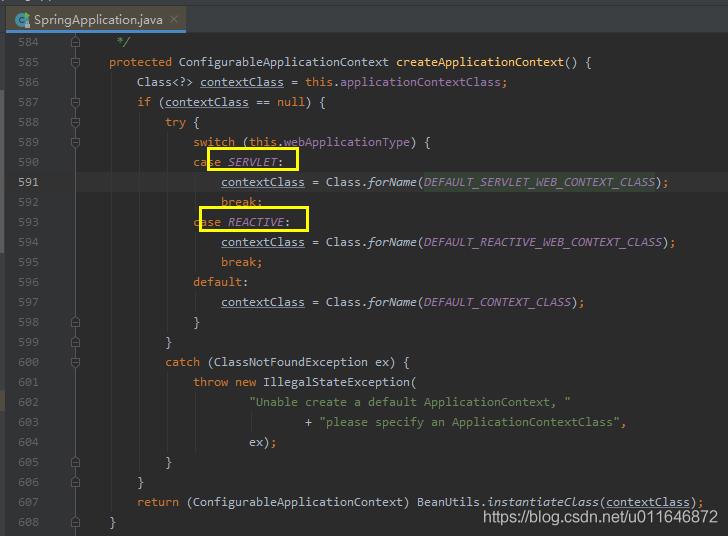Collapse the if block at line 587
The width and height of the screenshot is (728, 536).
(75, 102)
